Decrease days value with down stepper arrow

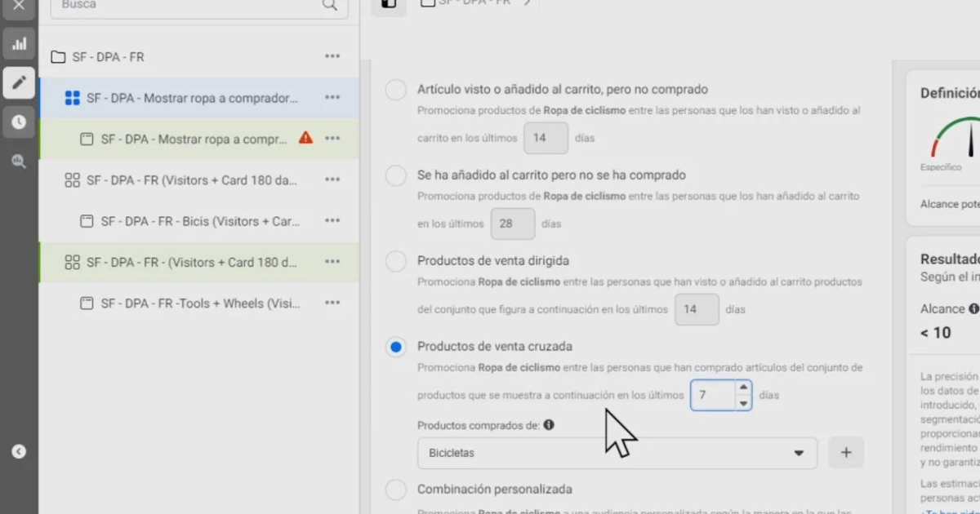click(x=743, y=402)
